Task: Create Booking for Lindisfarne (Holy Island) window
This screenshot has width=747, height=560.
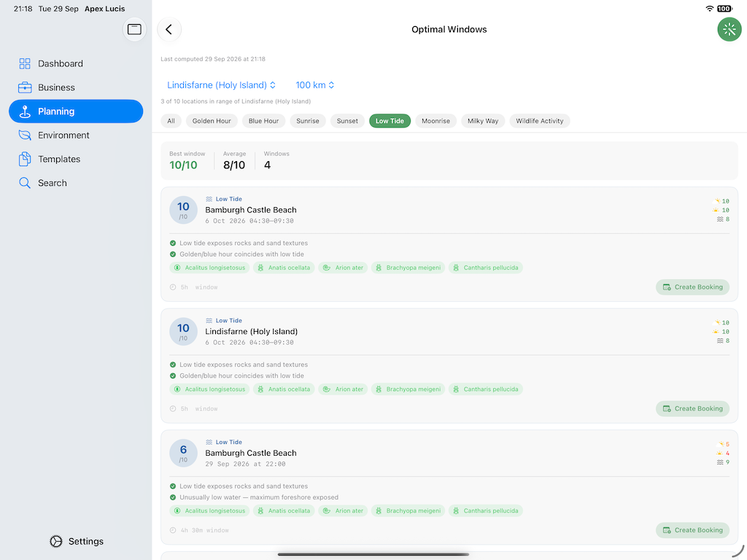Action: pyautogui.click(x=692, y=408)
